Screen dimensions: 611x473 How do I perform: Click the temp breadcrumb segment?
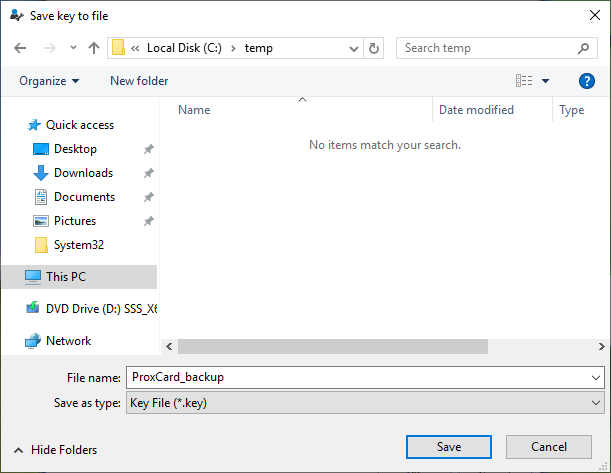[x=258, y=48]
